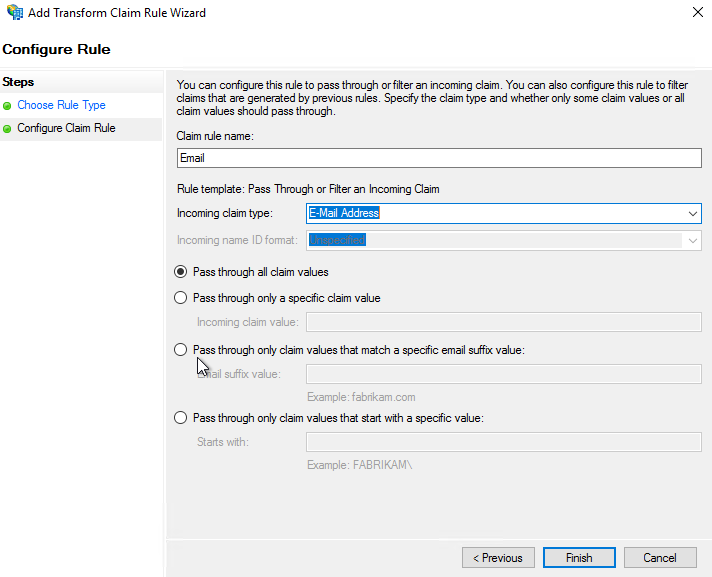The image size is (712, 577).
Task: Click green bullet beside Choose Rule Type
Action: pyautogui.click(x=8, y=106)
